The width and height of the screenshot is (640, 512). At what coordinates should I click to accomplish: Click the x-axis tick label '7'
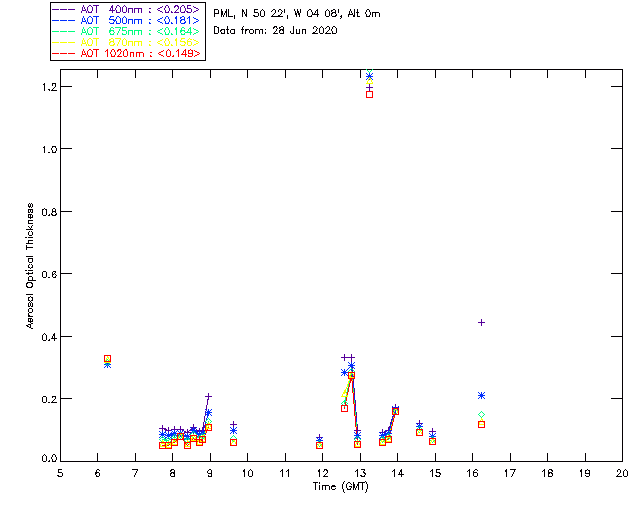click(x=135, y=473)
